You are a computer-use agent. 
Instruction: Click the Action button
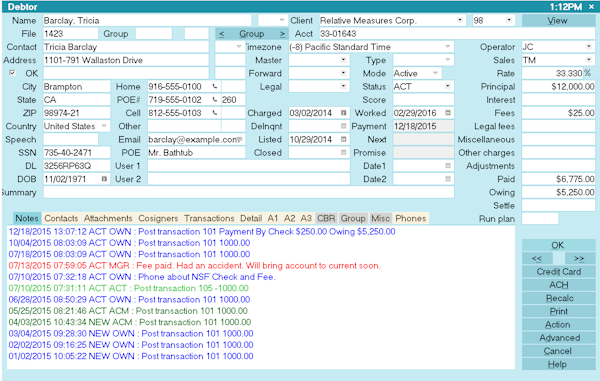click(558, 324)
